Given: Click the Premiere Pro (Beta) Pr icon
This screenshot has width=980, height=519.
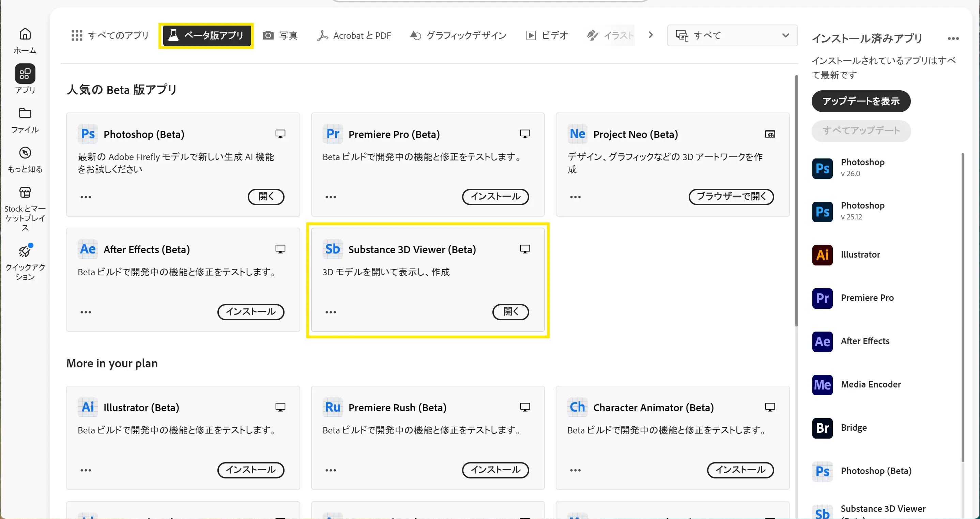Looking at the screenshot, I should point(333,134).
